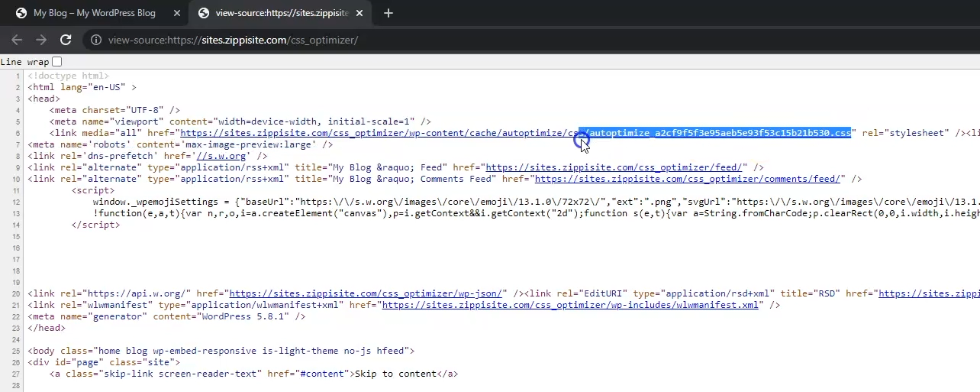The image size is (980, 392).
Task: Click the meta robots max-image-preview line
Action: (180, 144)
